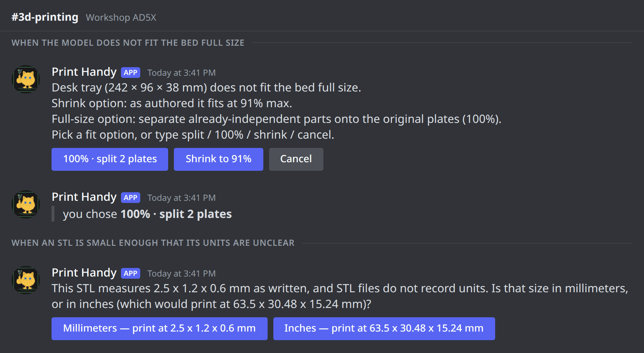Click timestamp on the STL measures message

pos(181,274)
